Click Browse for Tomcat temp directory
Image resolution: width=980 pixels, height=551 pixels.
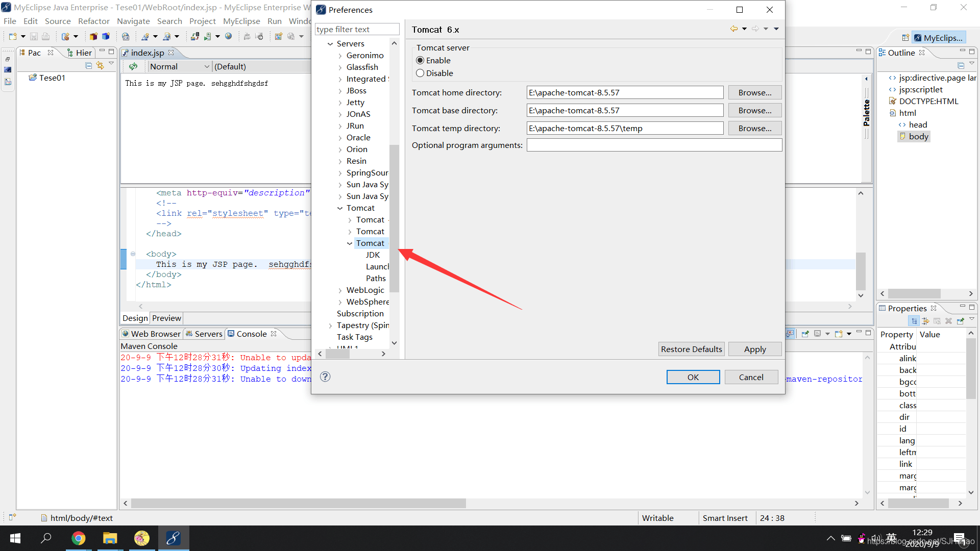[755, 128]
